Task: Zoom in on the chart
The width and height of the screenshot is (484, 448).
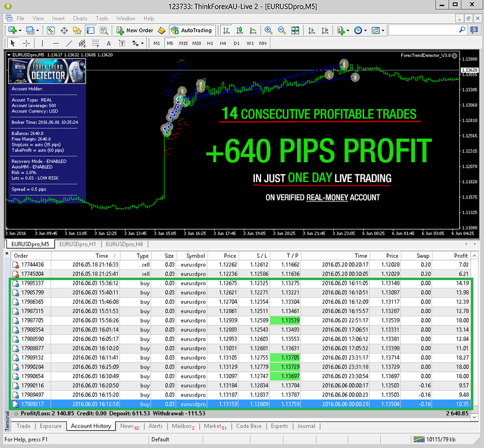Action: pyautogui.click(x=268, y=30)
